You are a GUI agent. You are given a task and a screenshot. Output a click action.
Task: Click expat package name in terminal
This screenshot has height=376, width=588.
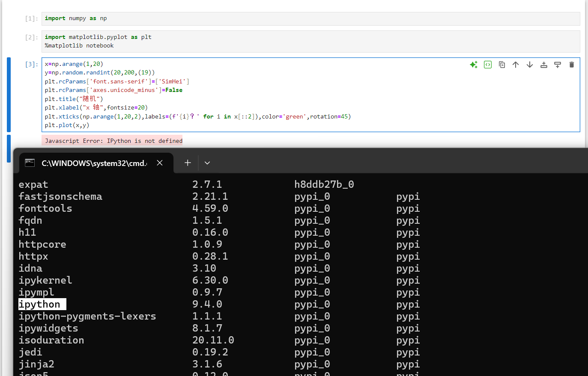point(33,184)
